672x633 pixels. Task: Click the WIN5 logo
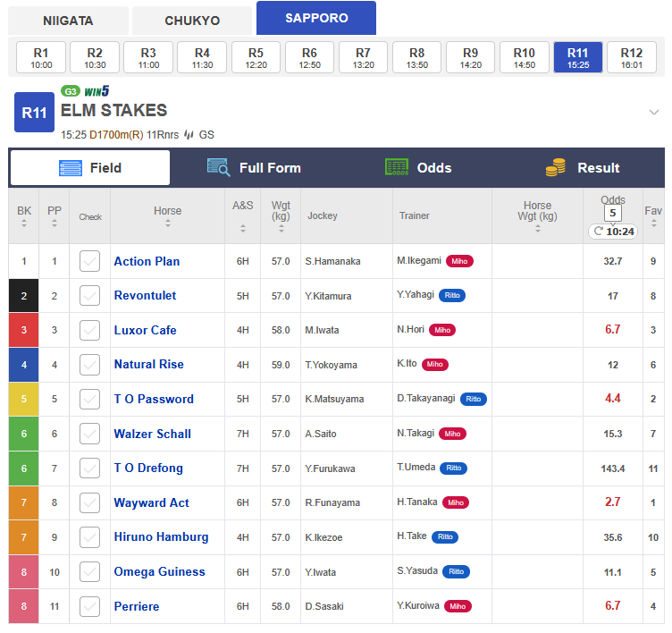(97, 91)
